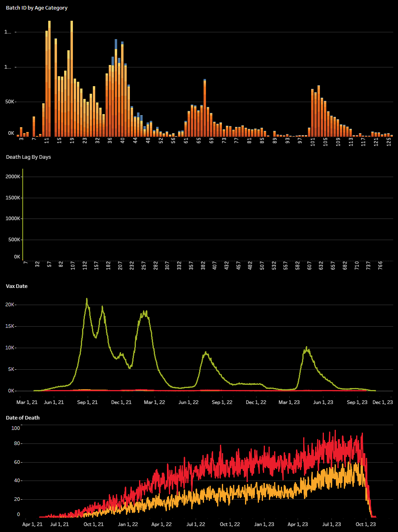Click batch ID axis label 3
Viewport: 398px width, 532px height.
[21, 140]
